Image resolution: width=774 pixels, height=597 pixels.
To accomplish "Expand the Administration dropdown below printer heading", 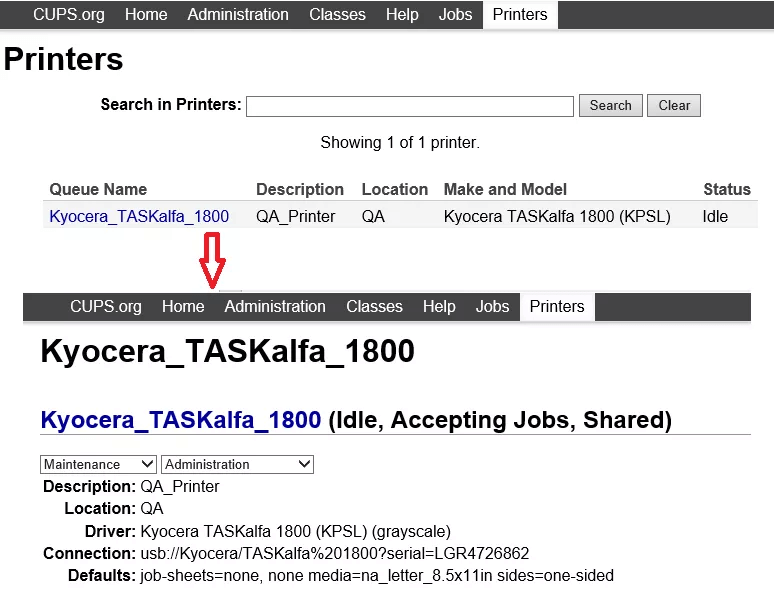I will tap(237, 464).
